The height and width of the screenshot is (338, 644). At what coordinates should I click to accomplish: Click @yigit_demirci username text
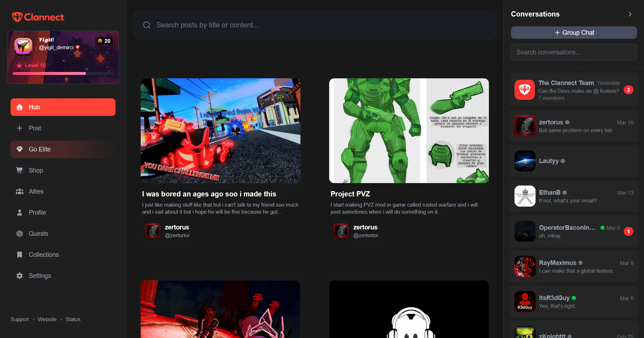click(x=56, y=47)
